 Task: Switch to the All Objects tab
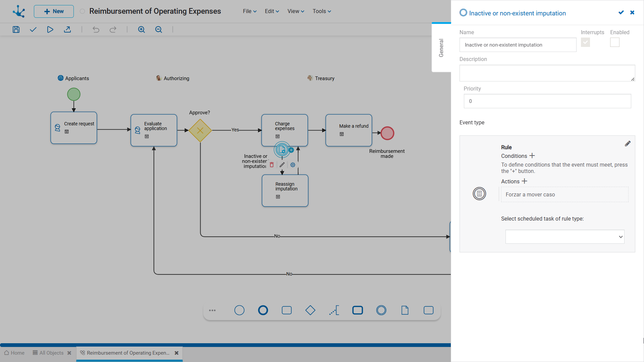pyautogui.click(x=48, y=353)
